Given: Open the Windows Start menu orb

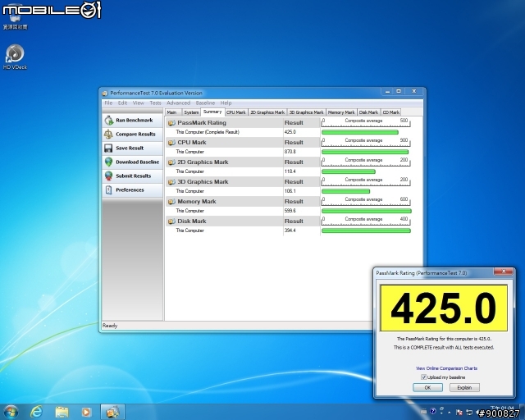Looking at the screenshot, I should tap(11, 412).
